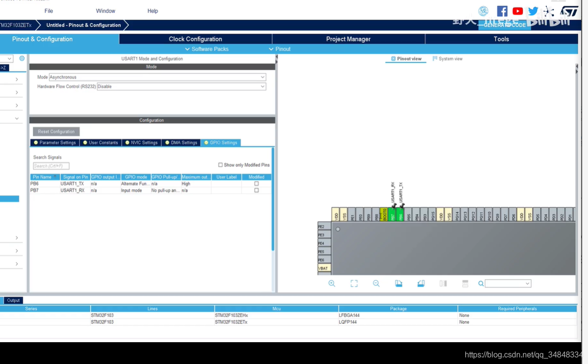This screenshot has height=364, width=588.
Task: Click the System view tab icon
Action: coord(435,59)
